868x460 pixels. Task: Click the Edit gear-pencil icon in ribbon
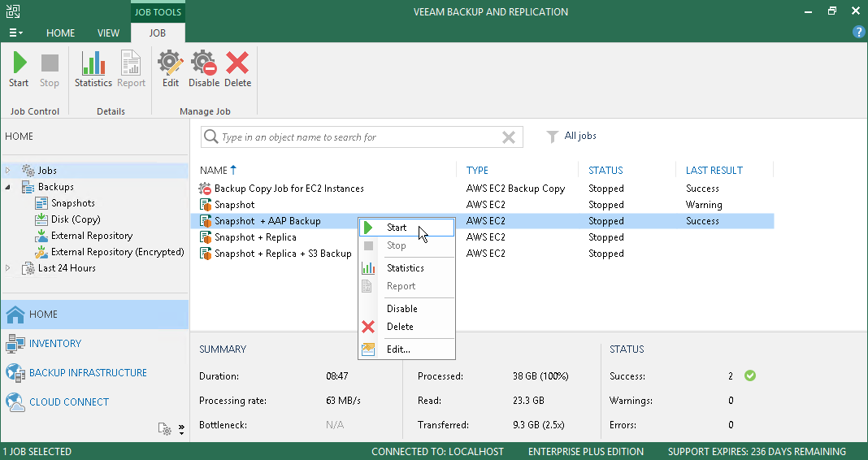coord(171,63)
